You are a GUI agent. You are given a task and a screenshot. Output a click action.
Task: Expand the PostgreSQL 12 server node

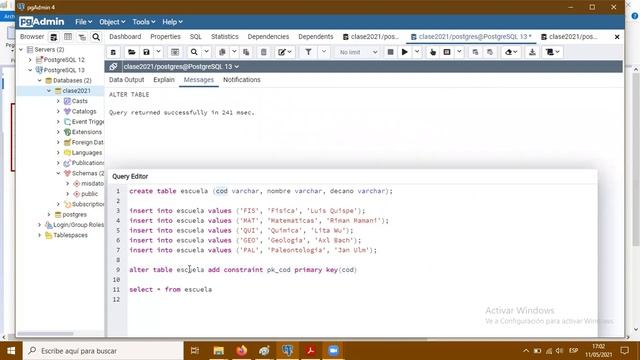pos(30,60)
